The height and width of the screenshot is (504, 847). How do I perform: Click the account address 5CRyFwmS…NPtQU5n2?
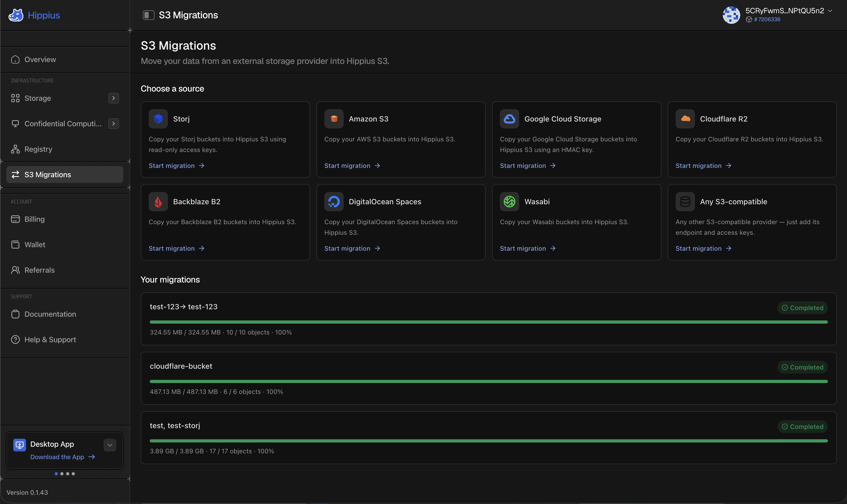click(784, 11)
